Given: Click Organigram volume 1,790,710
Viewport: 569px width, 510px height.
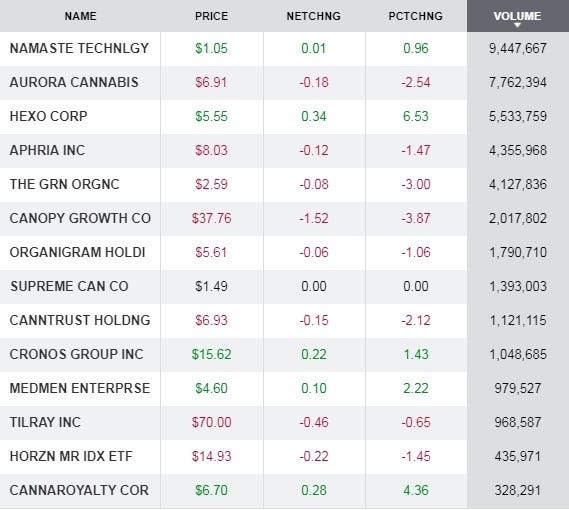Looking at the screenshot, I should tap(517, 252).
